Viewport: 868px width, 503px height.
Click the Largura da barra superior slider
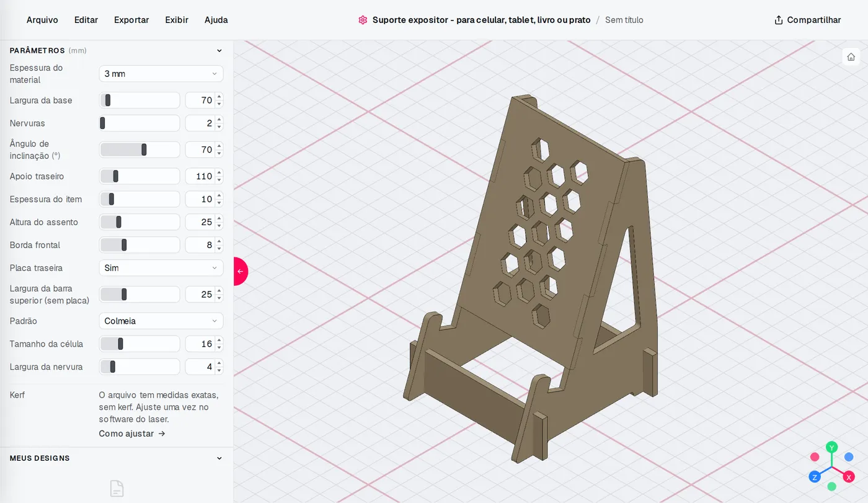pyautogui.click(x=139, y=295)
